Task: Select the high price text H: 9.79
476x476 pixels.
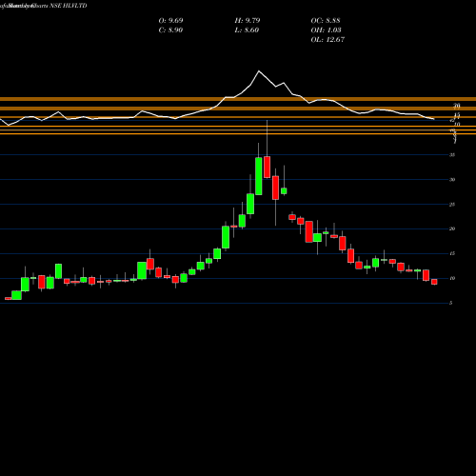Action: tap(248, 21)
